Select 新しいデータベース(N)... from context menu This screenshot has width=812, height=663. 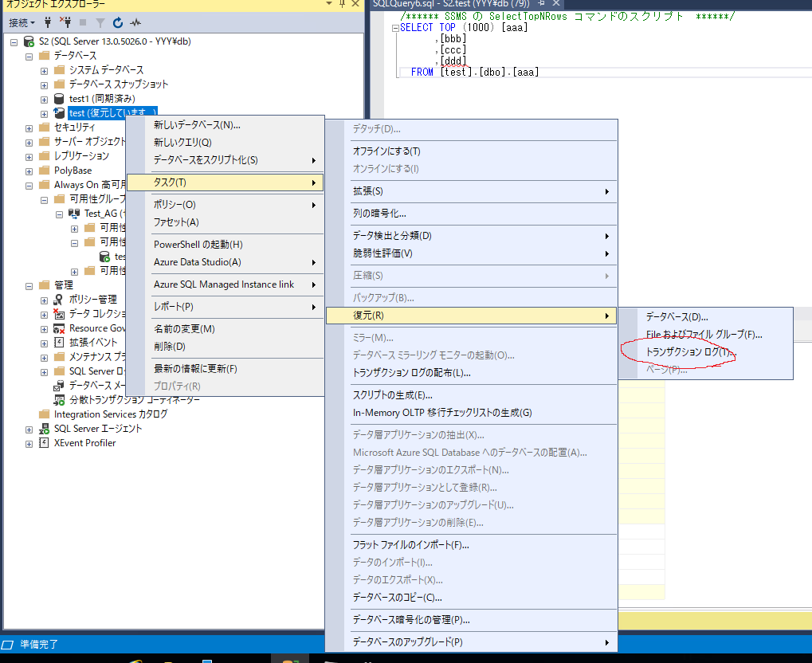[x=226, y=125]
